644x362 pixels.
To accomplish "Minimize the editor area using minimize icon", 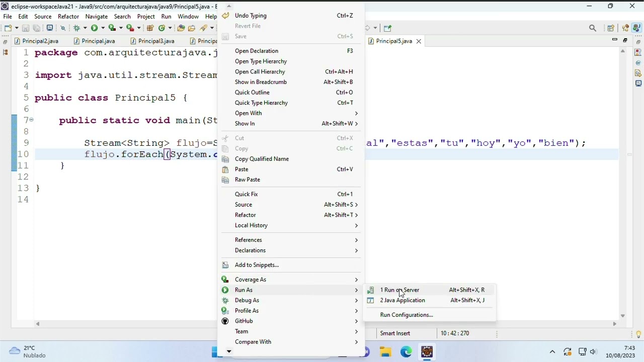I will (615, 39).
